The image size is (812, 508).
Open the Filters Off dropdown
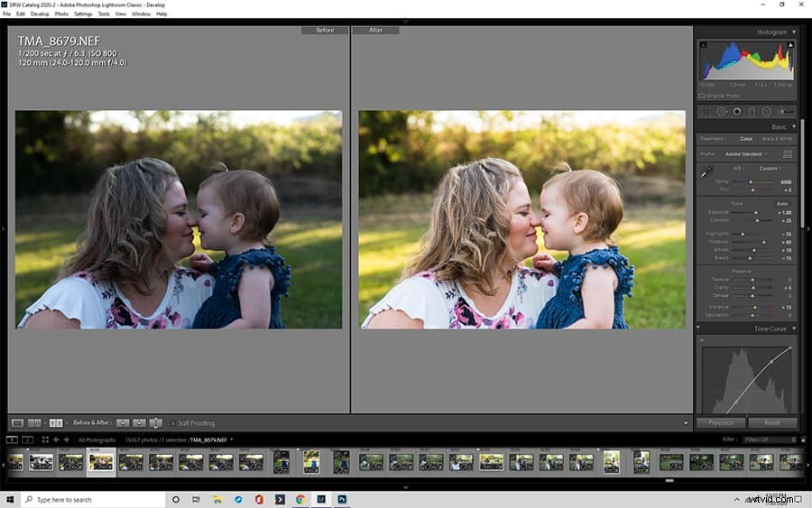click(x=770, y=439)
